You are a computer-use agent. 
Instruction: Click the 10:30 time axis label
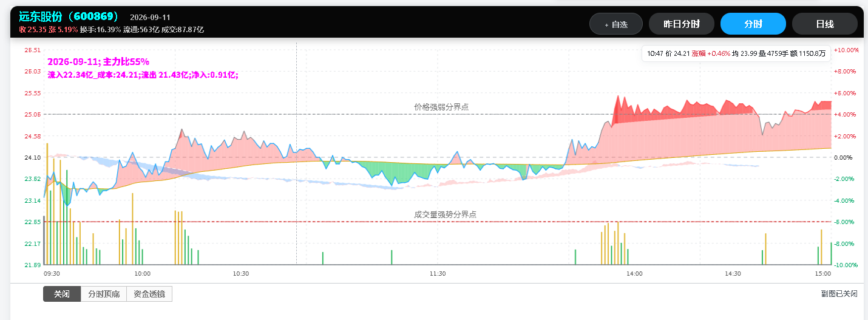pyautogui.click(x=241, y=274)
